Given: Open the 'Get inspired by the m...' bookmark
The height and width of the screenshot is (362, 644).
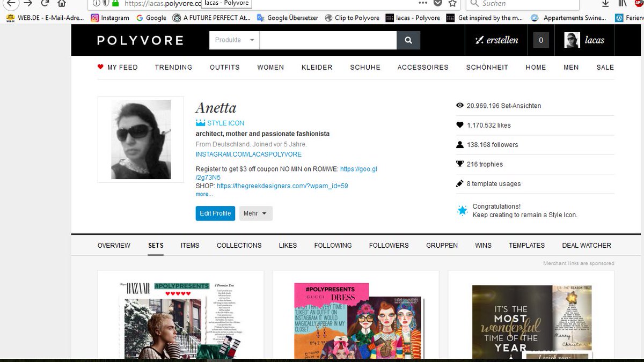Looking at the screenshot, I should pyautogui.click(x=485, y=18).
